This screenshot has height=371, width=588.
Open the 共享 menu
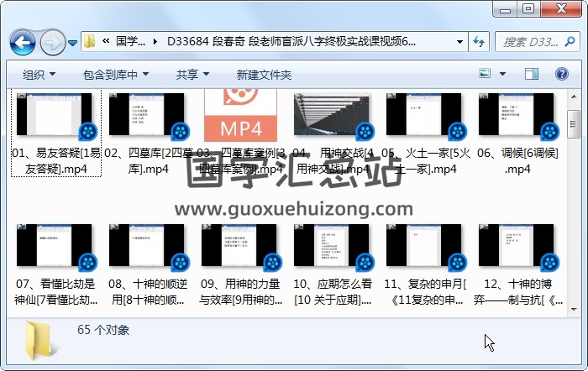(x=192, y=75)
